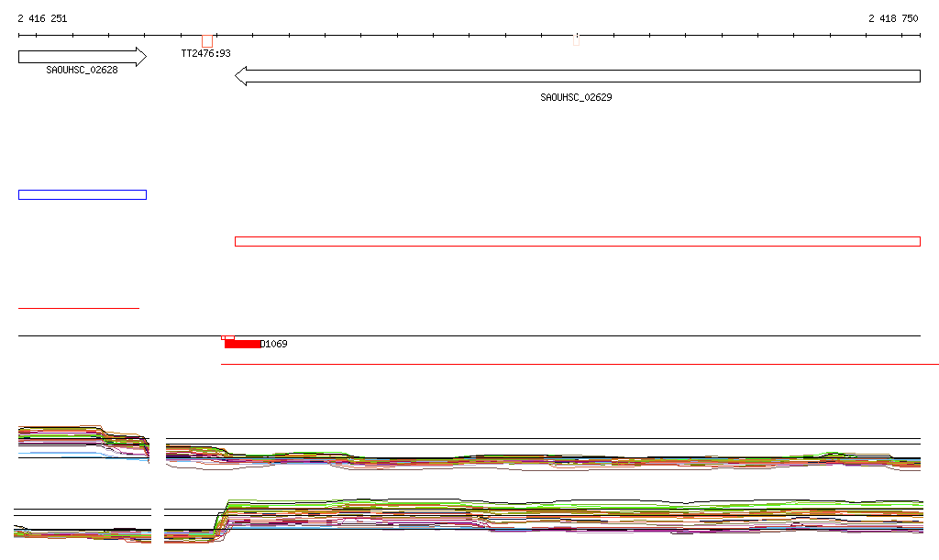Click lower-left expression profile curves
This screenshot has width=939, height=560.
point(83,533)
